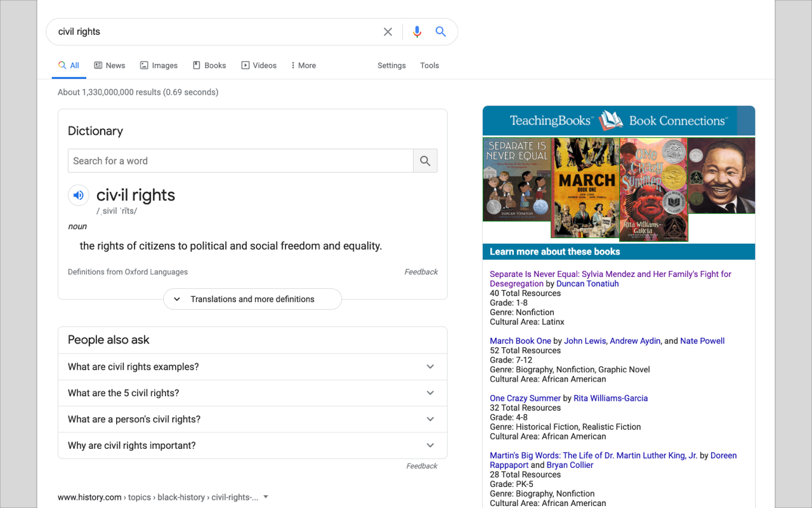This screenshot has width=812, height=508.
Task: Clear the search box with the X icon
Action: (x=388, y=32)
